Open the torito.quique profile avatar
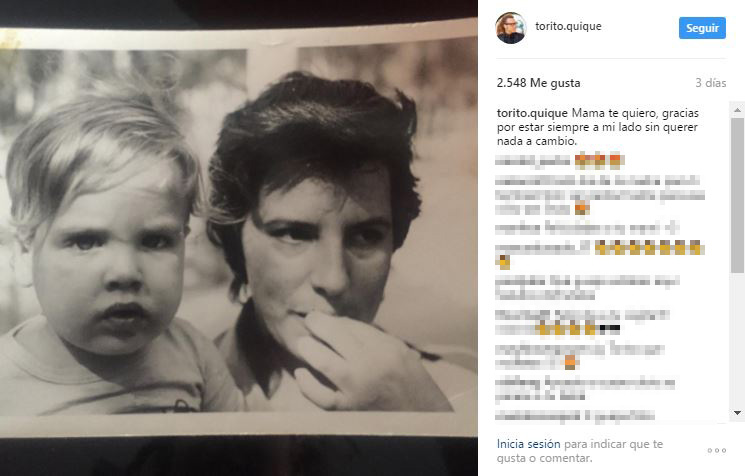This screenshot has height=476, width=745. (511, 28)
